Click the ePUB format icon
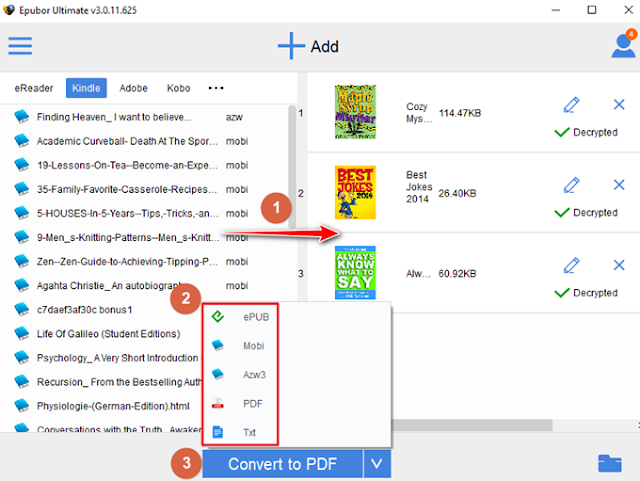The width and height of the screenshot is (640, 481). [x=218, y=316]
